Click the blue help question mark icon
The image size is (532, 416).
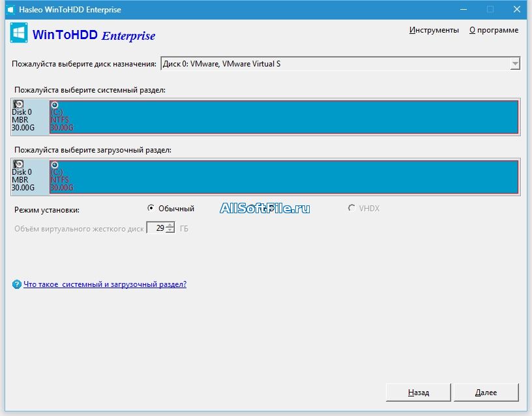click(17, 284)
